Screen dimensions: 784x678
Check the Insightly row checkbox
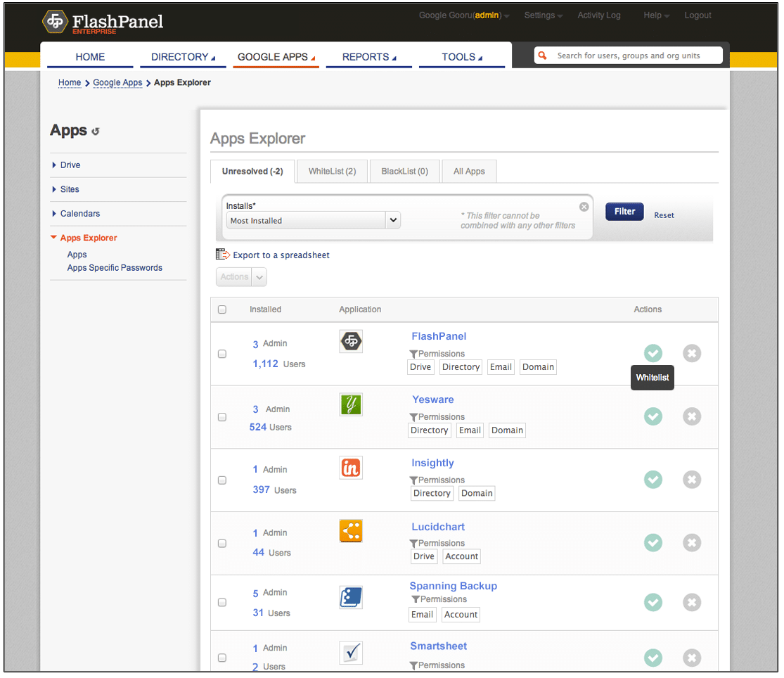click(x=222, y=480)
